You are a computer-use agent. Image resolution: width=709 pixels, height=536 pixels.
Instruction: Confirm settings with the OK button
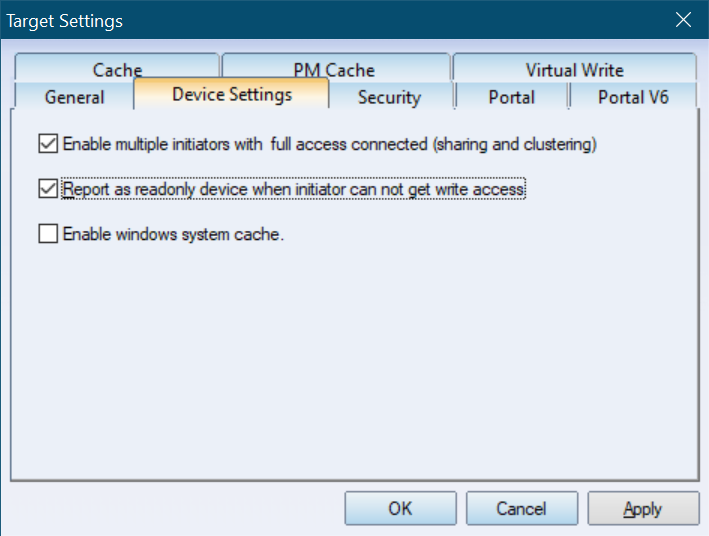pos(400,508)
